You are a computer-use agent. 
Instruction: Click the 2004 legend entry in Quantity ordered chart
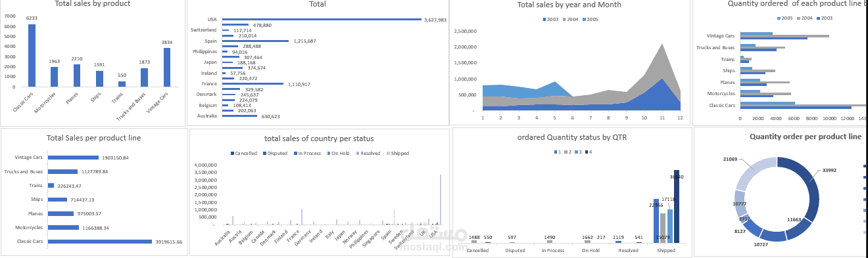(x=804, y=18)
